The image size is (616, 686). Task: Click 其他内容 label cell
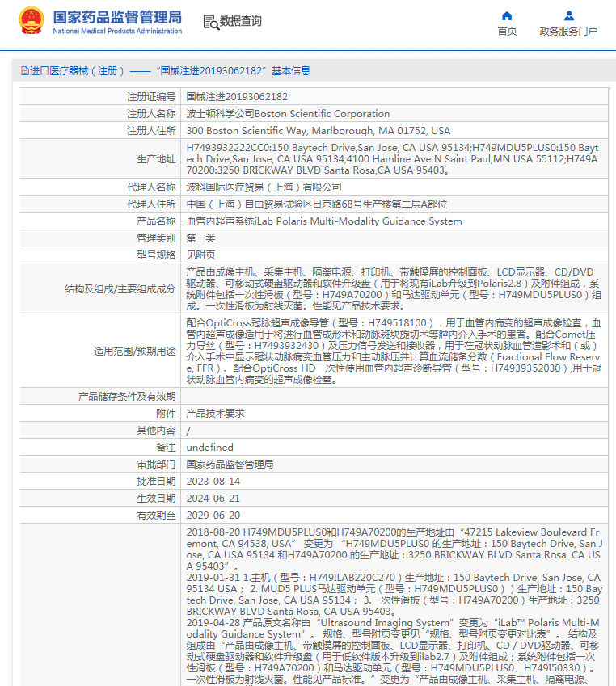point(100,431)
